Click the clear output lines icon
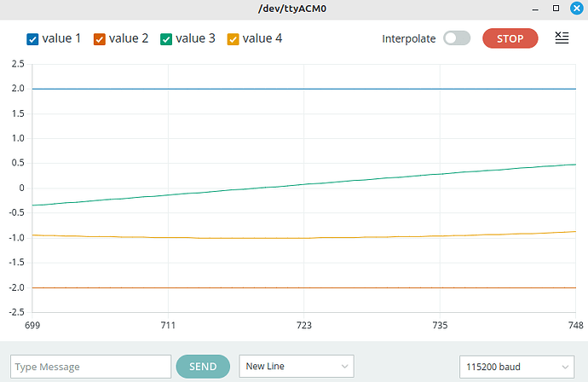588x382 pixels. (562, 38)
